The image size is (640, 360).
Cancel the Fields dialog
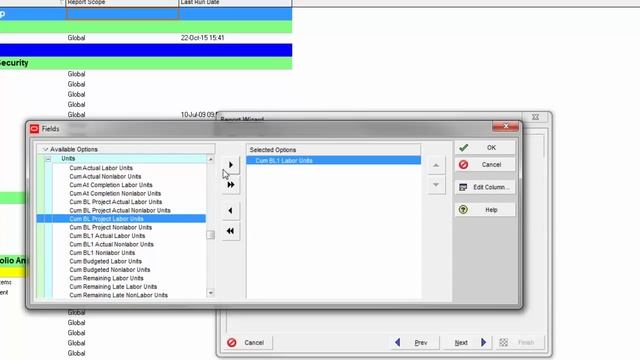pyautogui.click(x=485, y=165)
